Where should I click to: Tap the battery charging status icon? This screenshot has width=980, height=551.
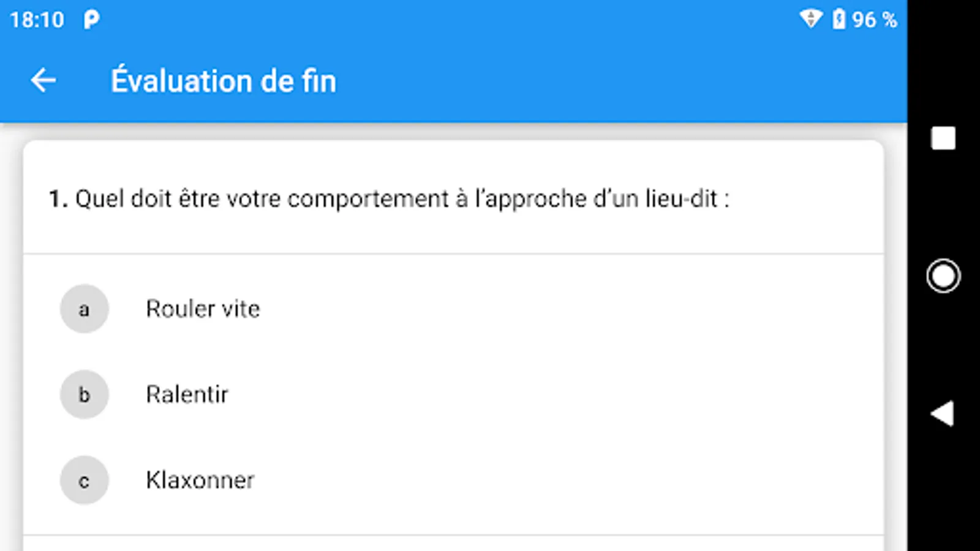tap(839, 19)
